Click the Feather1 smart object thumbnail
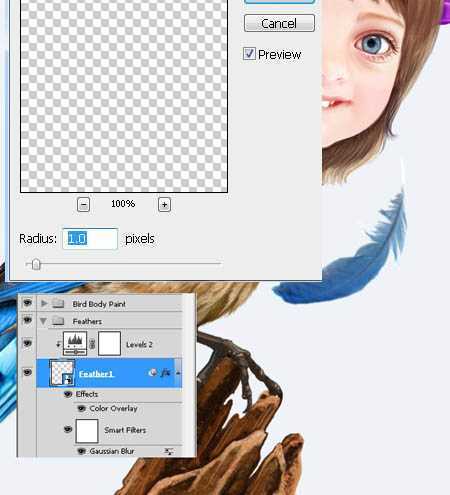Image resolution: width=450 pixels, height=495 pixels. (62, 373)
